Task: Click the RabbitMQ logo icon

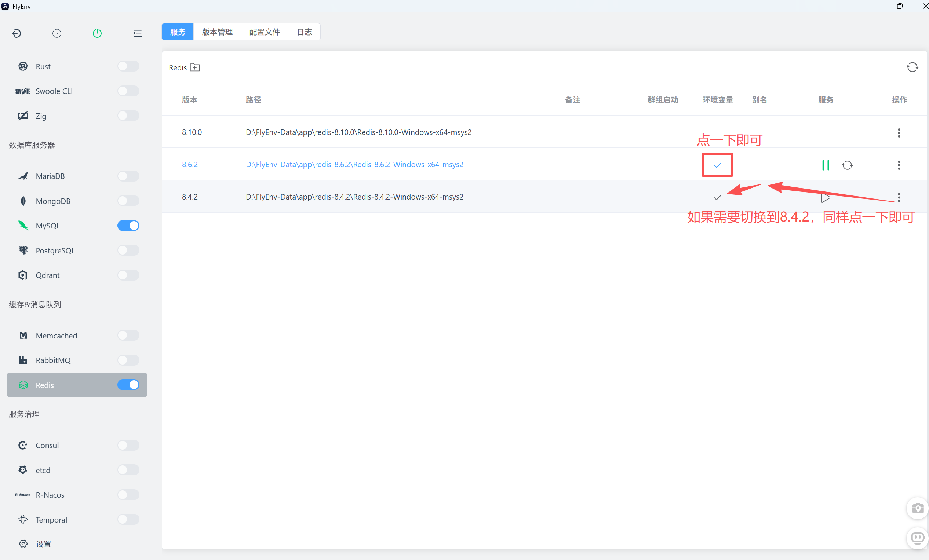Action: [x=23, y=360]
